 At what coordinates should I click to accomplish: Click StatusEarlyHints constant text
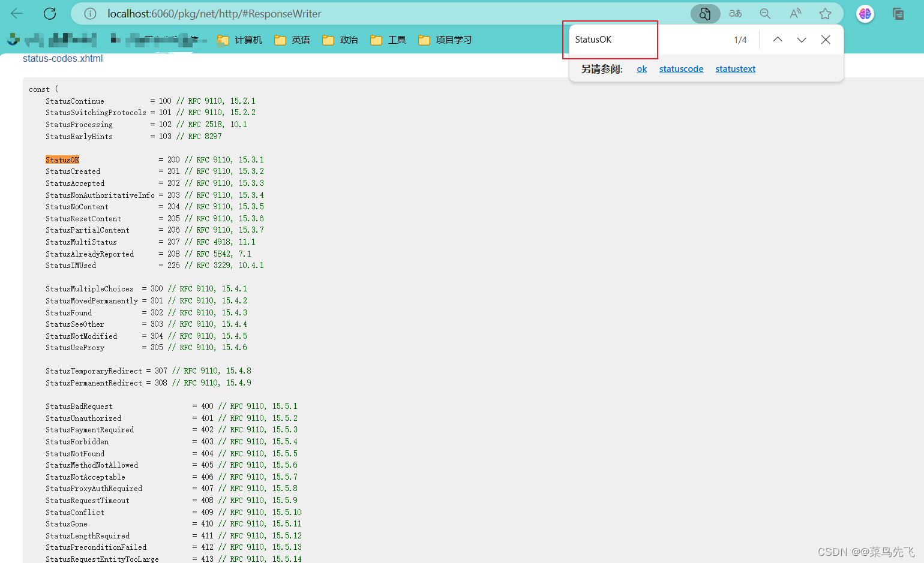coord(79,136)
